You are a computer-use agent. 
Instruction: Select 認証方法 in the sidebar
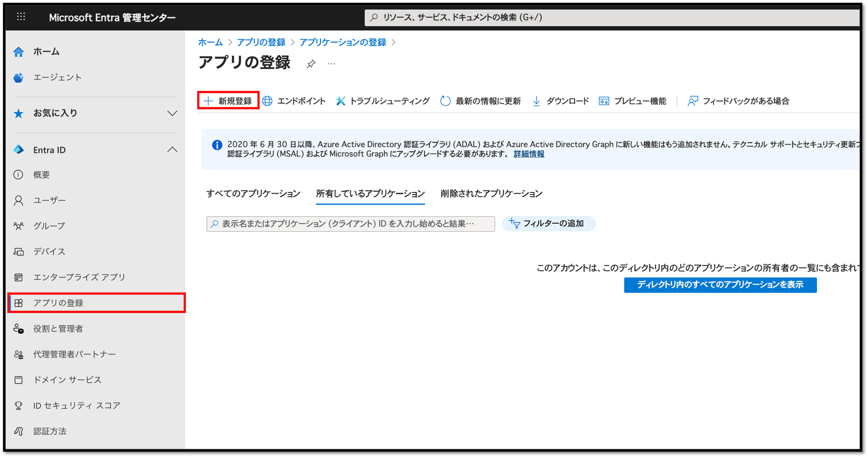(50, 431)
